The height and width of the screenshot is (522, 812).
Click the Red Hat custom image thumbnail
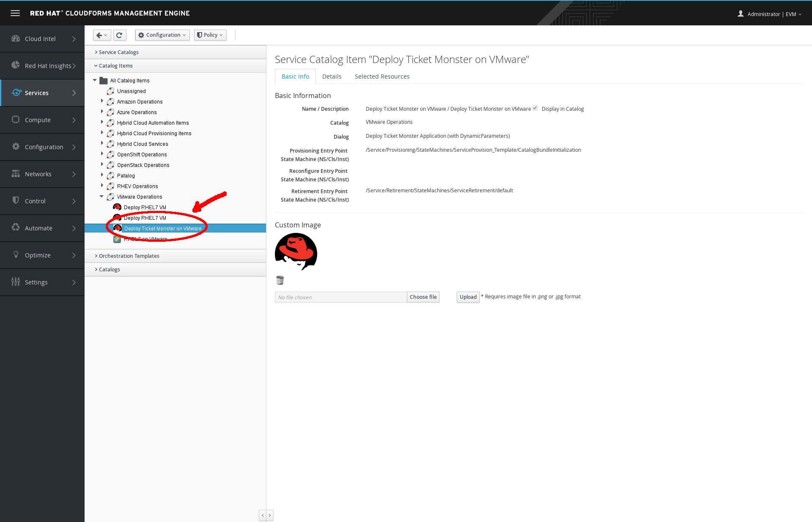tap(296, 251)
